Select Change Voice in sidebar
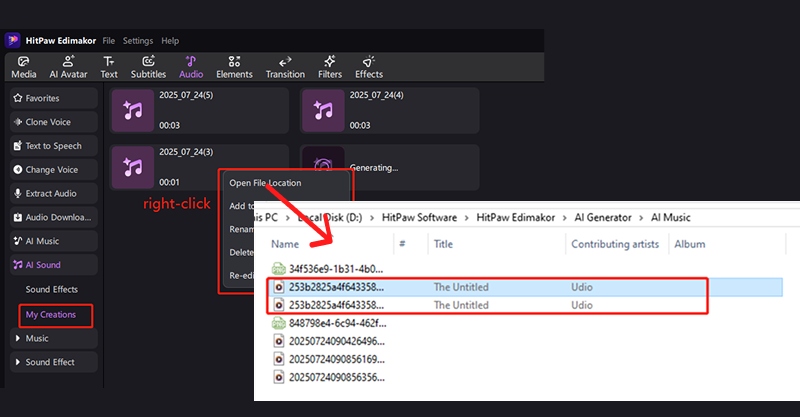This screenshot has width=800, height=417. coord(54,169)
